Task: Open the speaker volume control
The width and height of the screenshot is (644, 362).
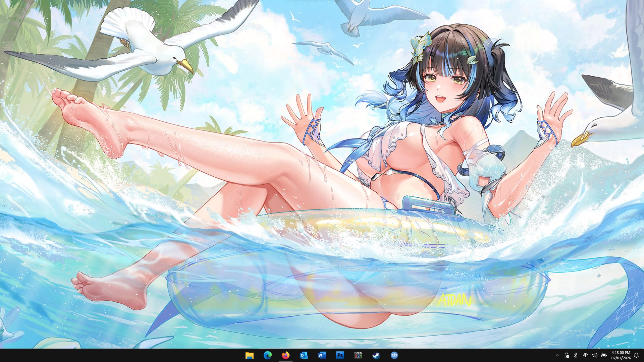Action: point(594,355)
